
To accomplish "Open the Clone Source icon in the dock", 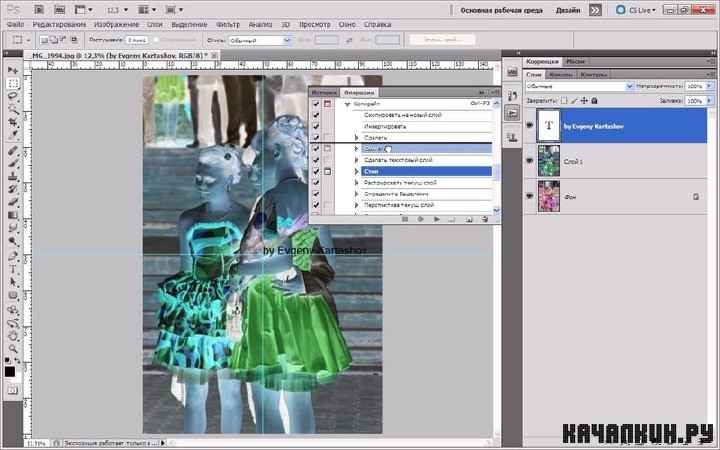I will [512, 137].
